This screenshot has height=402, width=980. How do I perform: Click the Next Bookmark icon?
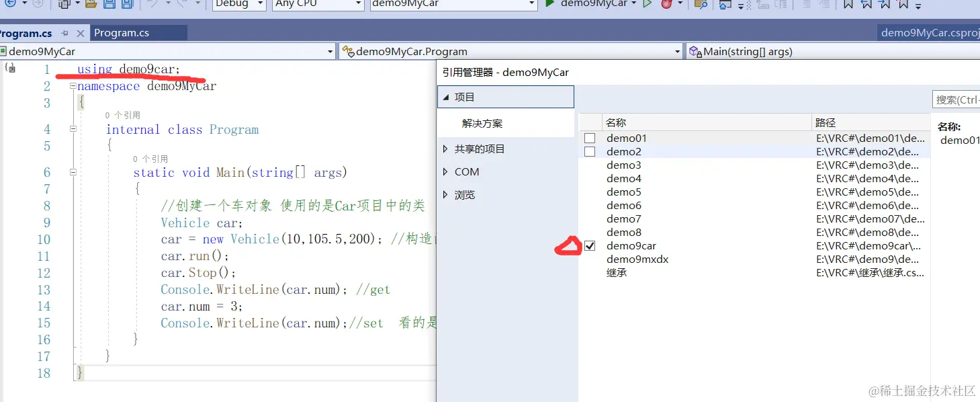pos(885,3)
